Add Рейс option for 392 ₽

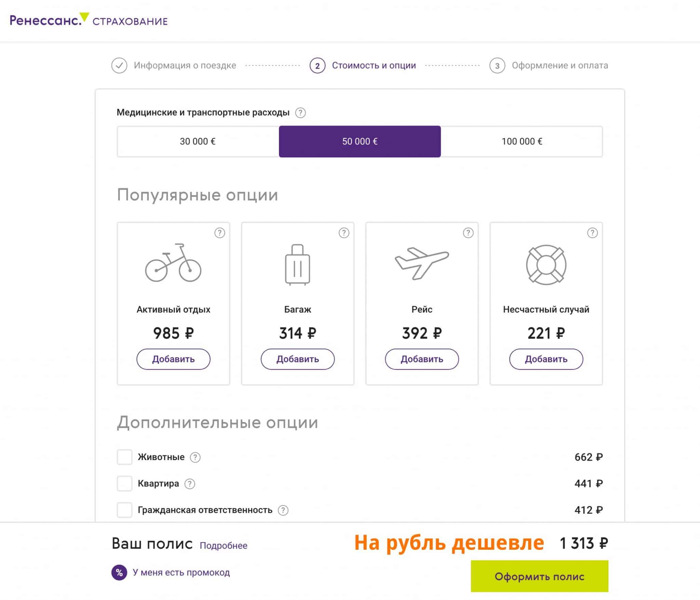pyautogui.click(x=422, y=359)
